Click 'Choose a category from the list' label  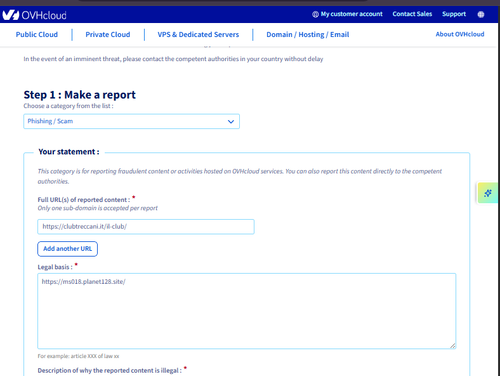(68, 106)
